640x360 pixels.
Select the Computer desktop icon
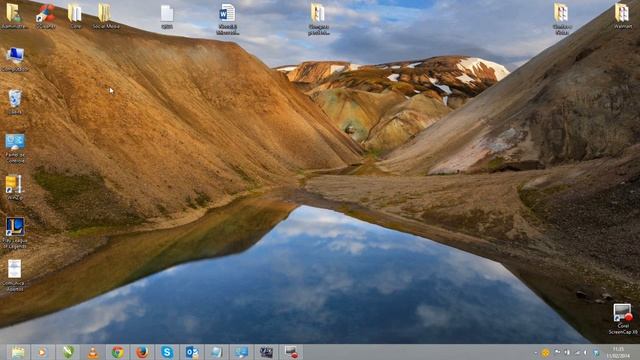pos(15,60)
